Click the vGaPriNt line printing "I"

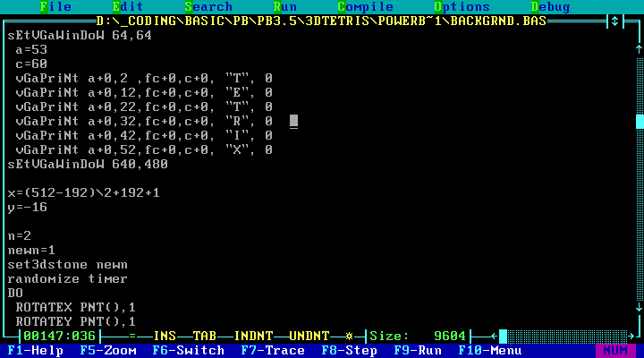point(144,136)
